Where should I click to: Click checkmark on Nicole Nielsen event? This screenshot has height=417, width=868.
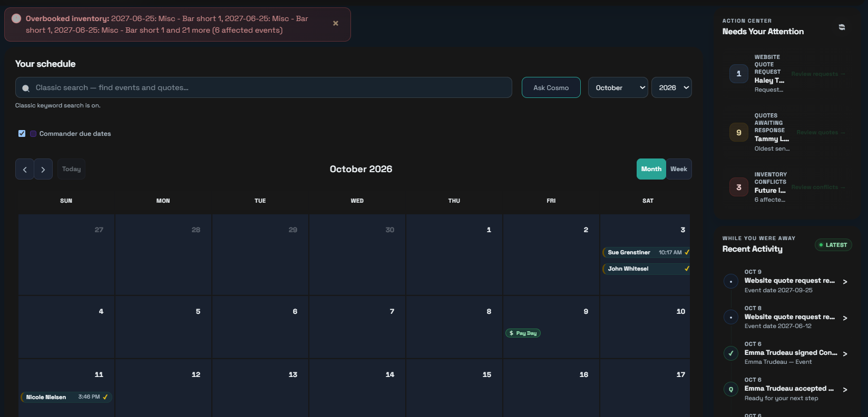tap(105, 397)
